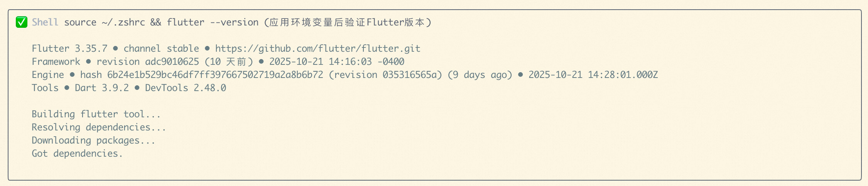Click the Resolving dependencies line
Screen dimensions: 868x186
(99, 127)
